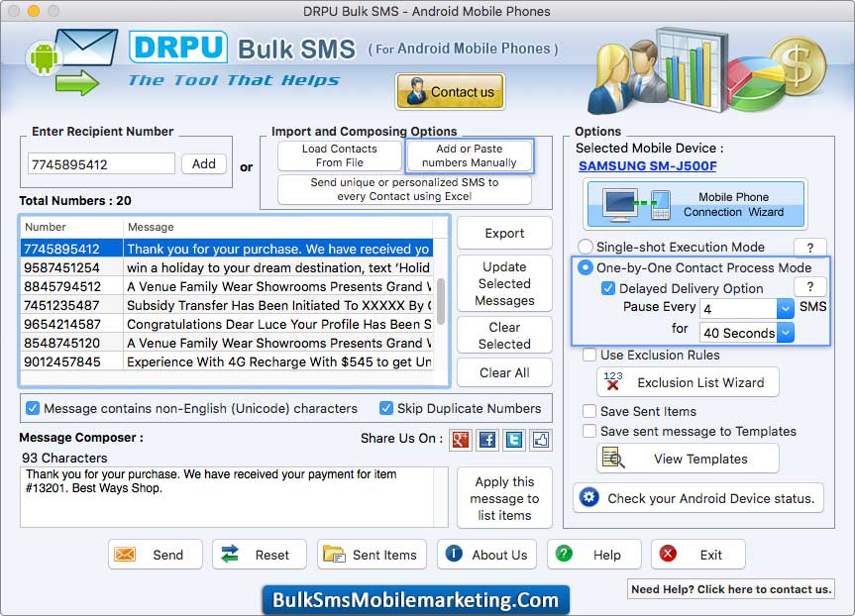855x616 pixels.
Task: Click the Clear Selected button
Action: (504, 336)
